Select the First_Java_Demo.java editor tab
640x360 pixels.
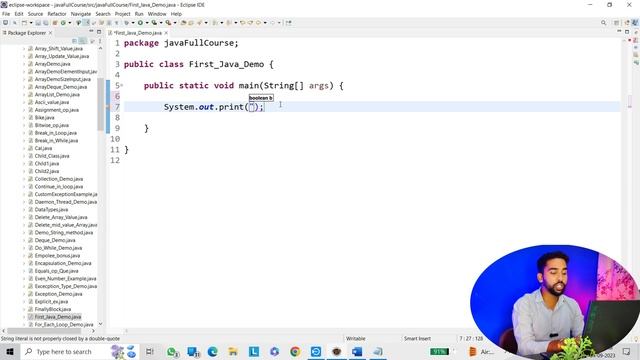pyautogui.click(x=138, y=33)
